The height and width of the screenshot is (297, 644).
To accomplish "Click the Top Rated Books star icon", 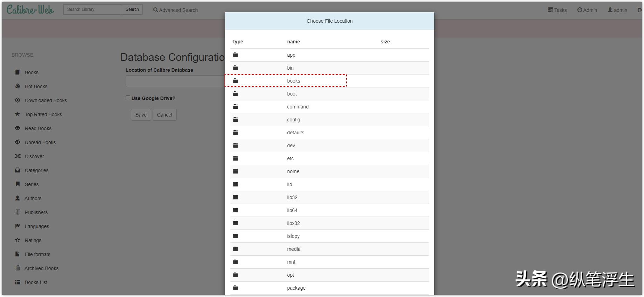I will 17,114.
